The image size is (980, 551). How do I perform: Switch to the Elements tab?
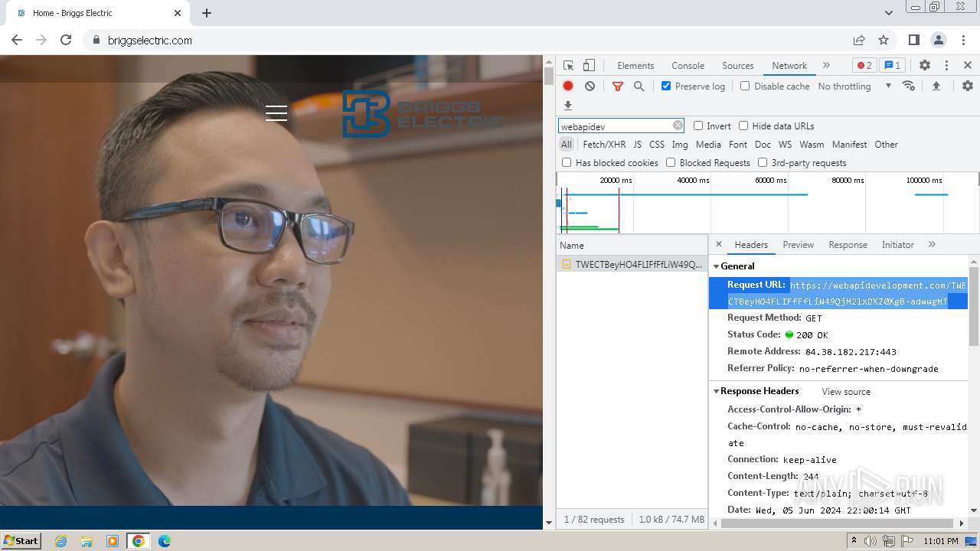(x=635, y=66)
